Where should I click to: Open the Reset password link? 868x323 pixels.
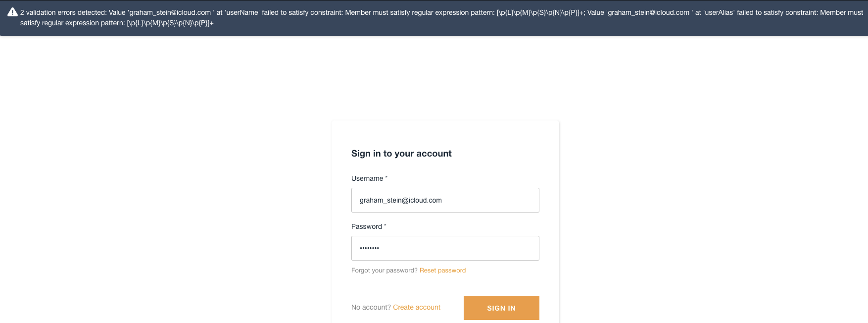pyautogui.click(x=442, y=270)
